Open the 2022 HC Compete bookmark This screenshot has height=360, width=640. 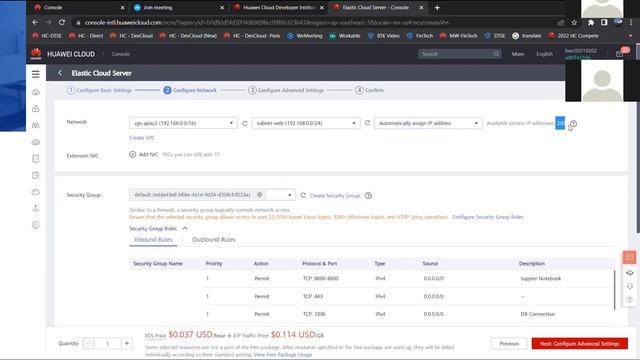point(573,36)
